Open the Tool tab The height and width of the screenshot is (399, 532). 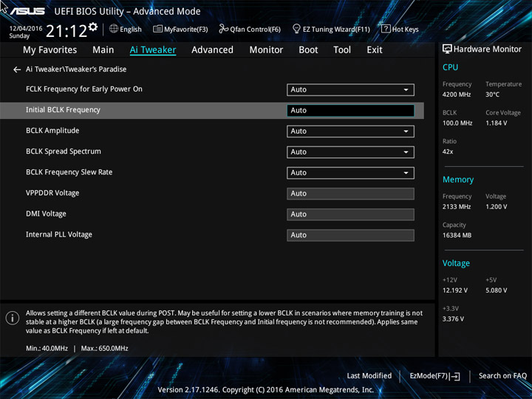342,50
